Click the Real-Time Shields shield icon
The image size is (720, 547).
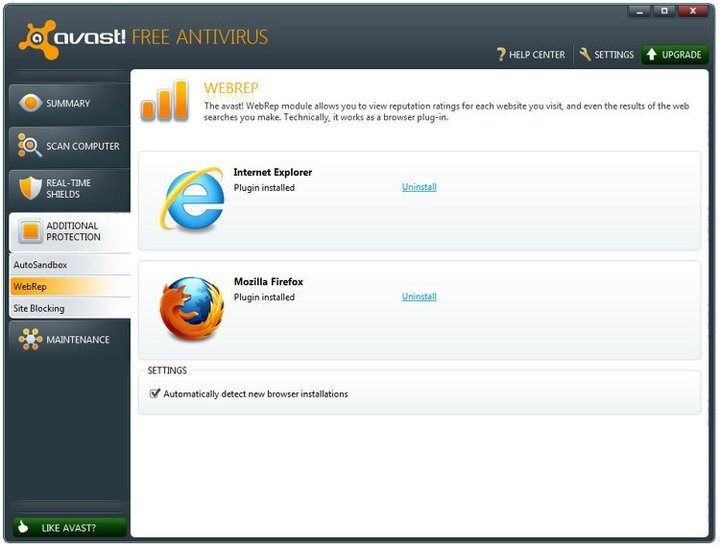(30, 188)
